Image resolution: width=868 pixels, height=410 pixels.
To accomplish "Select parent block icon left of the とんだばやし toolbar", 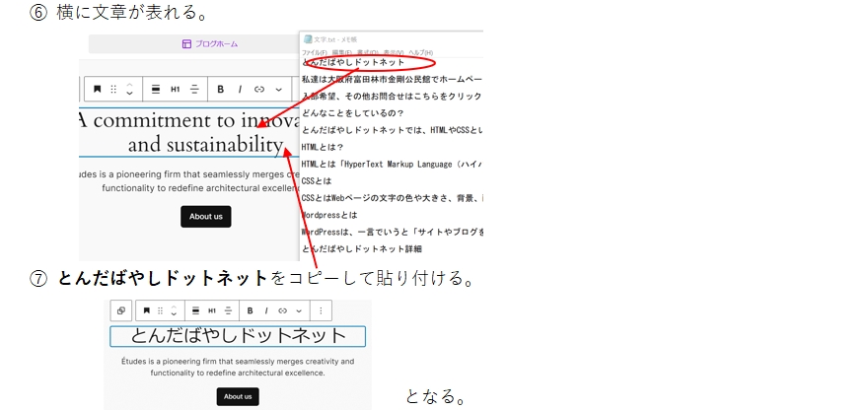I will [x=120, y=310].
